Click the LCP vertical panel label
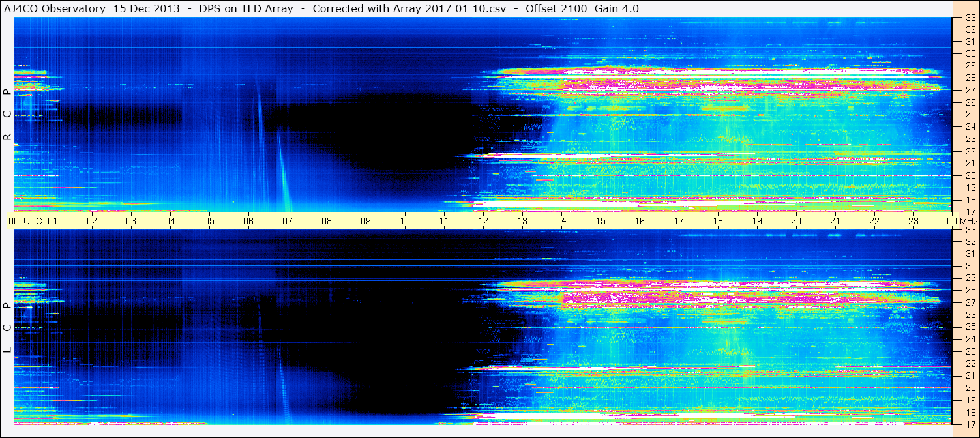Image resolution: width=980 pixels, height=438 pixels. pyautogui.click(x=7, y=328)
